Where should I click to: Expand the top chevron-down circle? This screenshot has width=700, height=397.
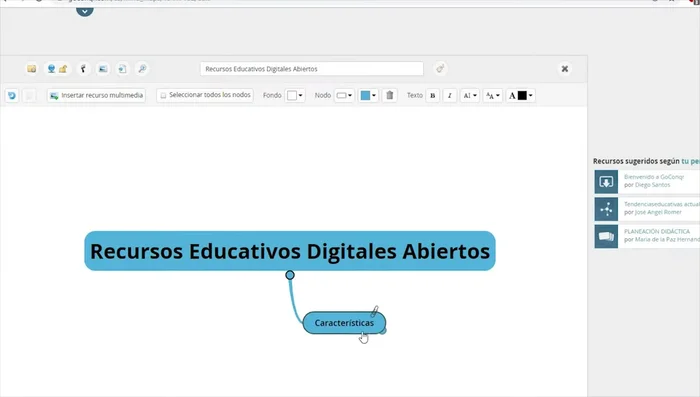pyautogui.click(x=85, y=11)
